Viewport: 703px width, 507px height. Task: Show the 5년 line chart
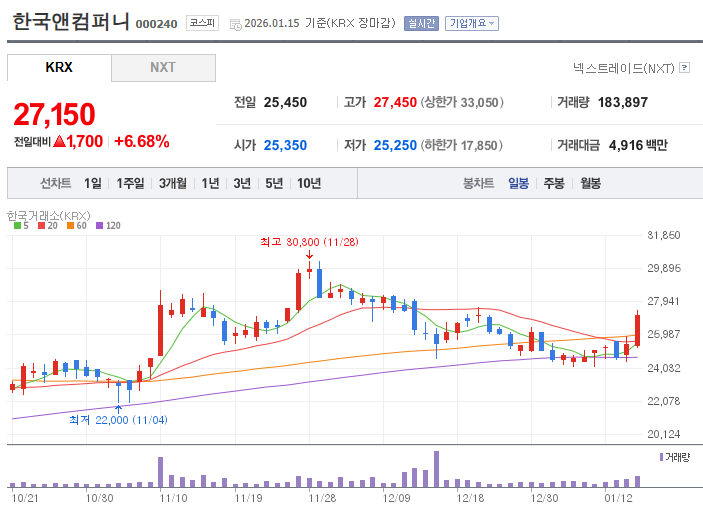274,183
